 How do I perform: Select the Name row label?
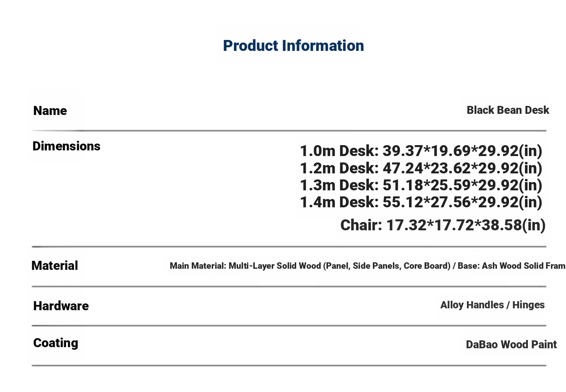pyautogui.click(x=50, y=111)
